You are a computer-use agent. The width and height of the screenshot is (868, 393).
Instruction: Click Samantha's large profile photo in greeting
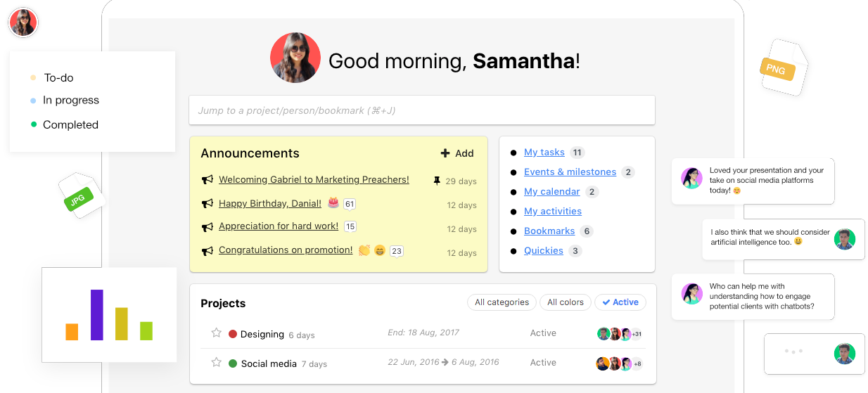coord(295,58)
